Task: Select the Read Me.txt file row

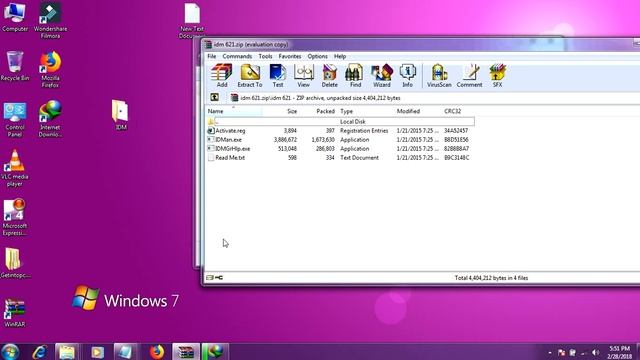Action: point(340,158)
